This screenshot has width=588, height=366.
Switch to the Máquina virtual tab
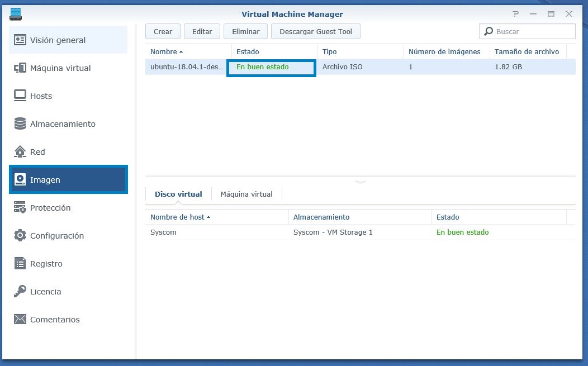(246, 194)
